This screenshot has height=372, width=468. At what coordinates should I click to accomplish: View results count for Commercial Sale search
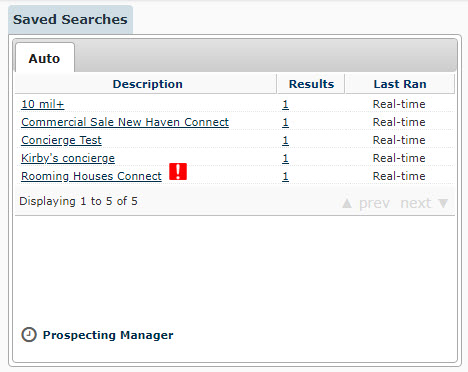tap(285, 122)
